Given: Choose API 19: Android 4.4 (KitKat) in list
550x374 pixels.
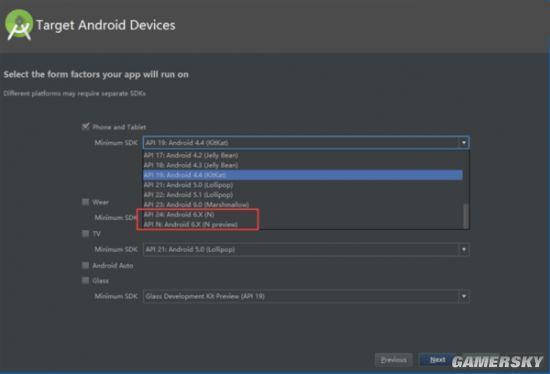Looking at the screenshot, I should pos(303,175).
